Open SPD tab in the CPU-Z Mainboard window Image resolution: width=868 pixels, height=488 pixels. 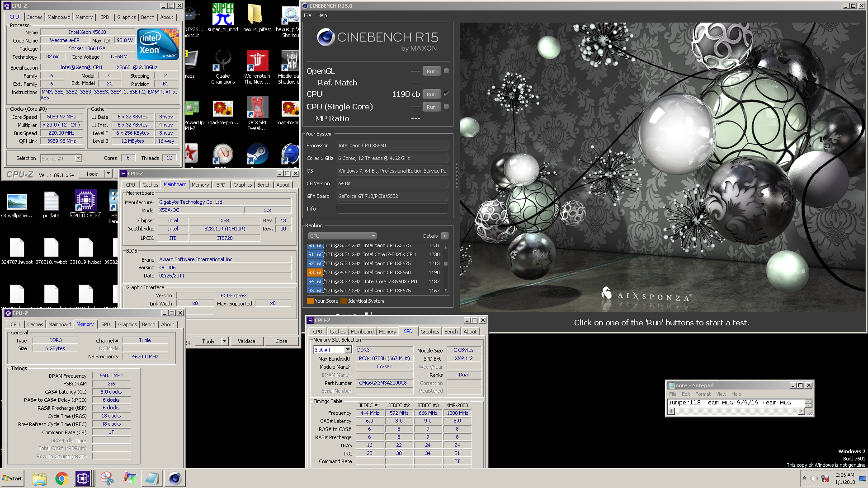coord(221,185)
